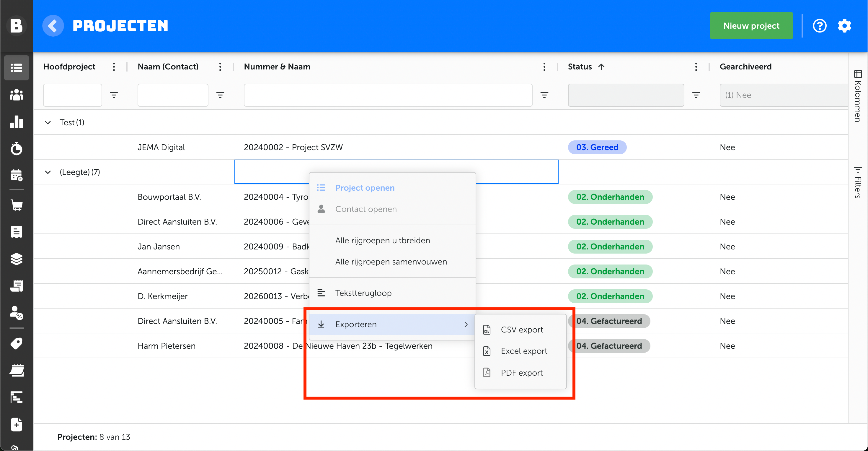Viewport: 868px width, 451px height.
Task: Click filter icon beside Nummer & Naam filter field
Action: click(544, 95)
